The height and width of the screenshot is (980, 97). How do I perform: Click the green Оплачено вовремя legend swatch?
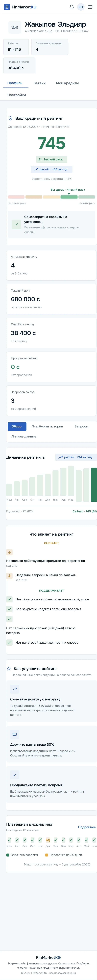8,855
